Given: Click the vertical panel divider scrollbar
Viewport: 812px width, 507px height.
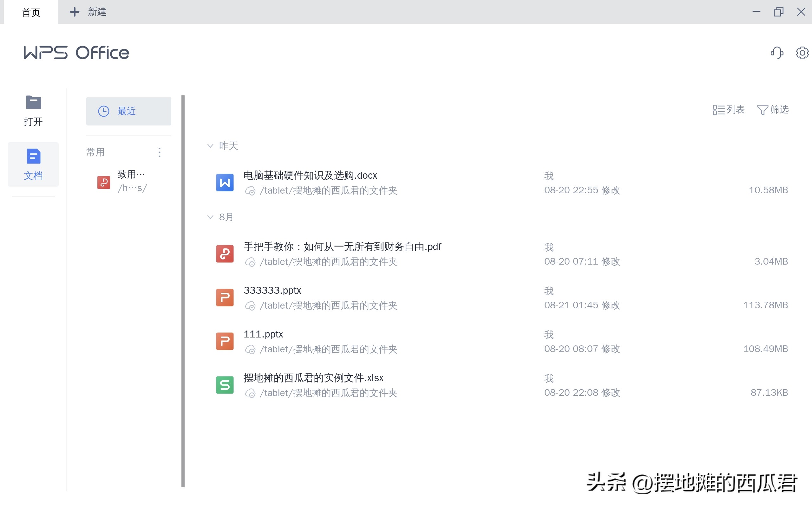Looking at the screenshot, I should click(x=183, y=291).
